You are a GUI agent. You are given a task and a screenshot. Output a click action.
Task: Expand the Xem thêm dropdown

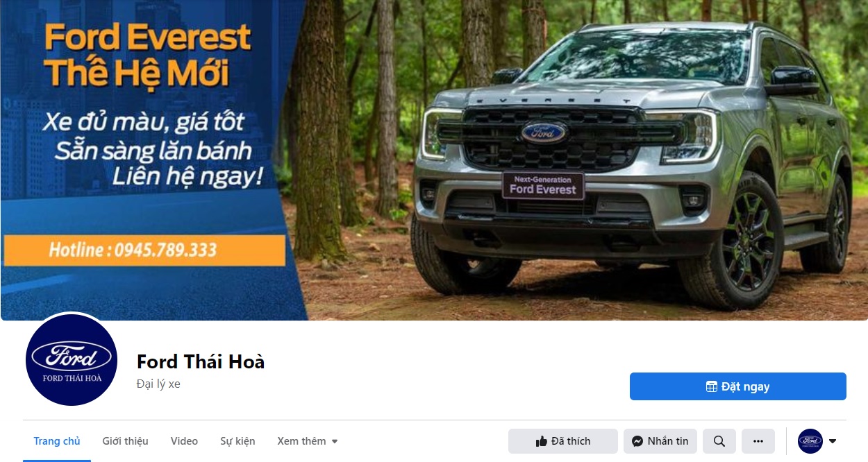point(308,441)
